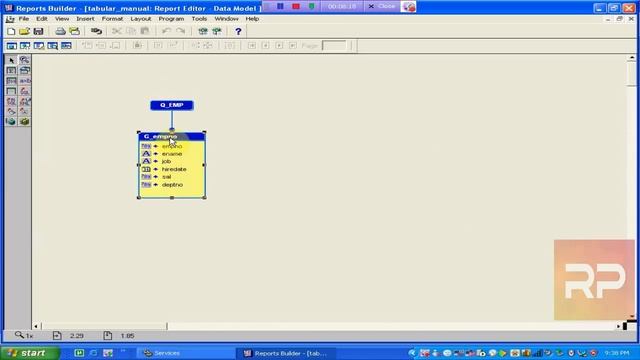Pick the a=b placeholder column tool
Viewport: 640px width, 360px height.
(24, 81)
